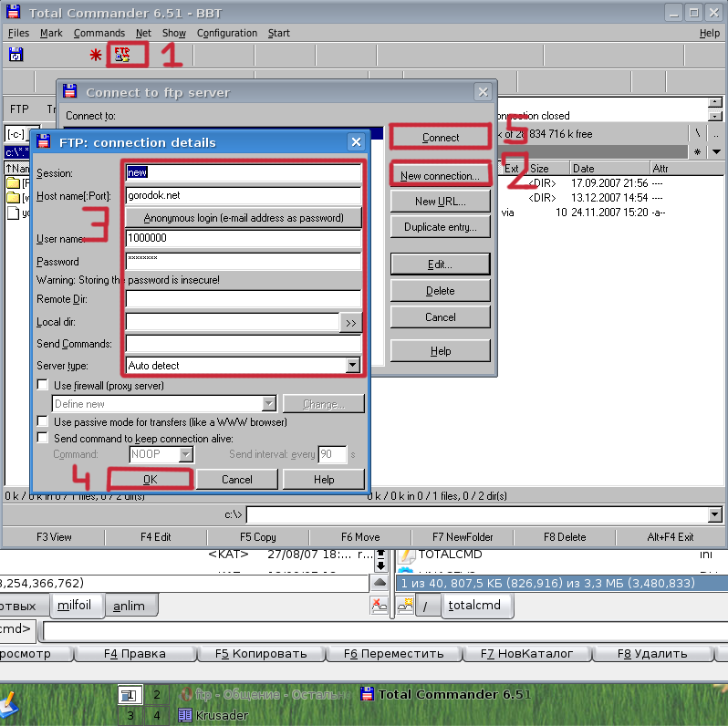Open the Net menu

143,33
